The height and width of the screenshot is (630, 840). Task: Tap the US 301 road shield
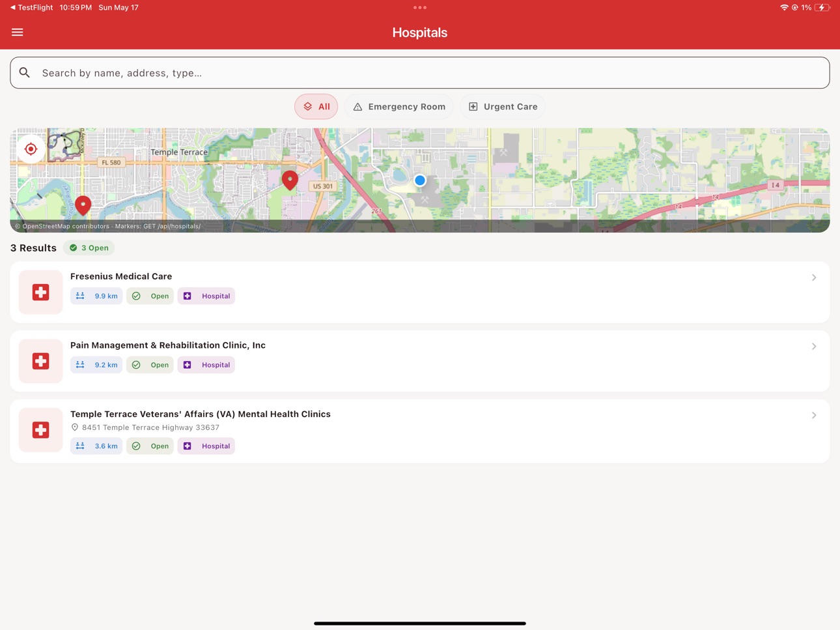(323, 186)
